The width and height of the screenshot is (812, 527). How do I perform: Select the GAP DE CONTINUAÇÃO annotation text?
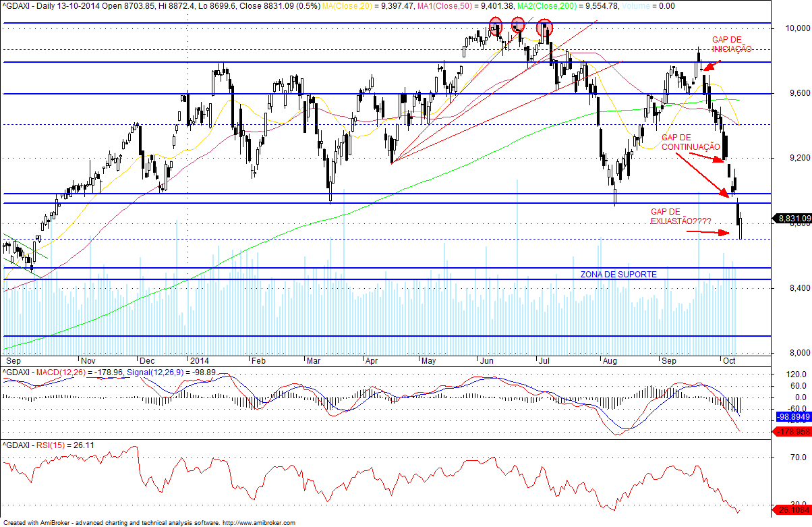pyautogui.click(x=691, y=142)
